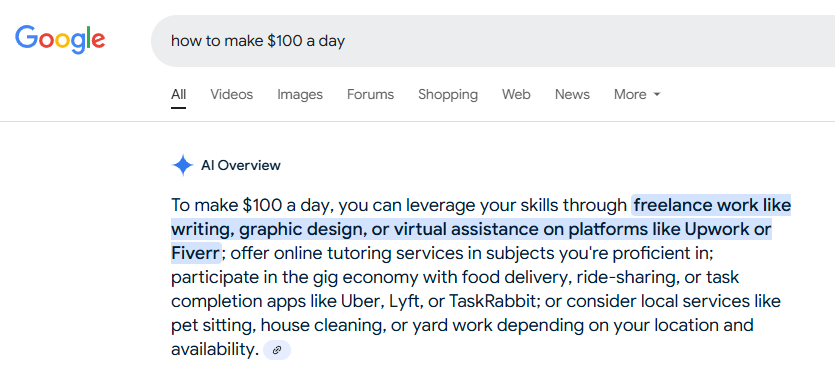
Task: Go to the Forums tab
Action: 370,94
